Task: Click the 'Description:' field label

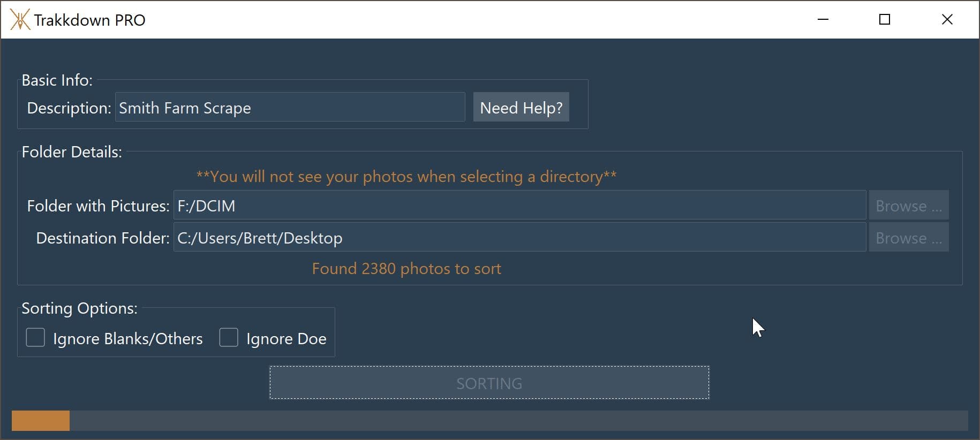Action: click(x=69, y=108)
